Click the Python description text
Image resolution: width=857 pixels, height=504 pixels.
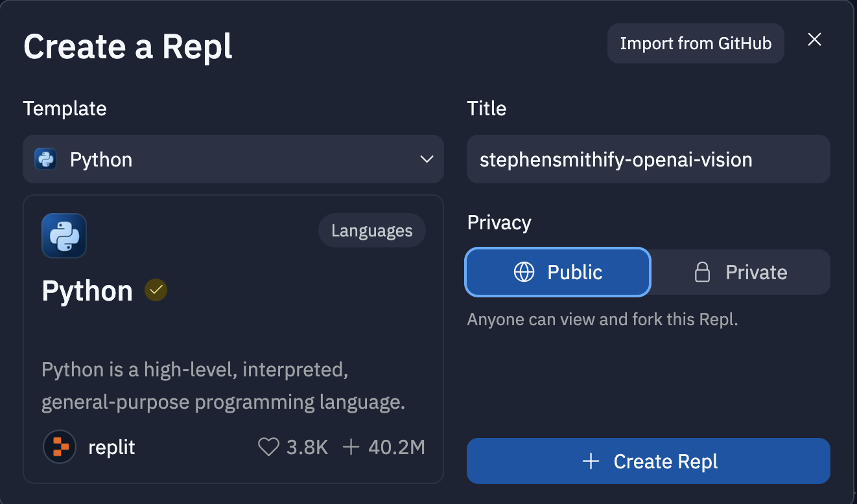(223, 386)
